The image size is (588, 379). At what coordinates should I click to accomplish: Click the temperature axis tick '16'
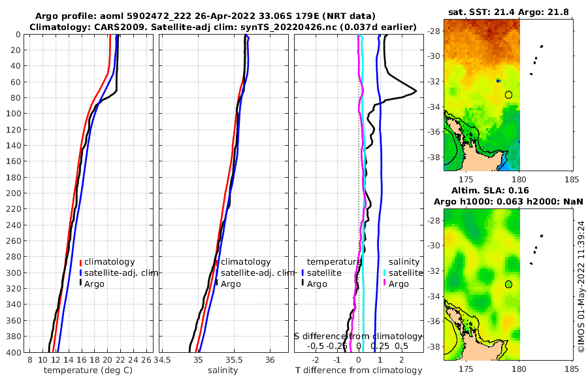pyautogui.click(x=82, y=360)
